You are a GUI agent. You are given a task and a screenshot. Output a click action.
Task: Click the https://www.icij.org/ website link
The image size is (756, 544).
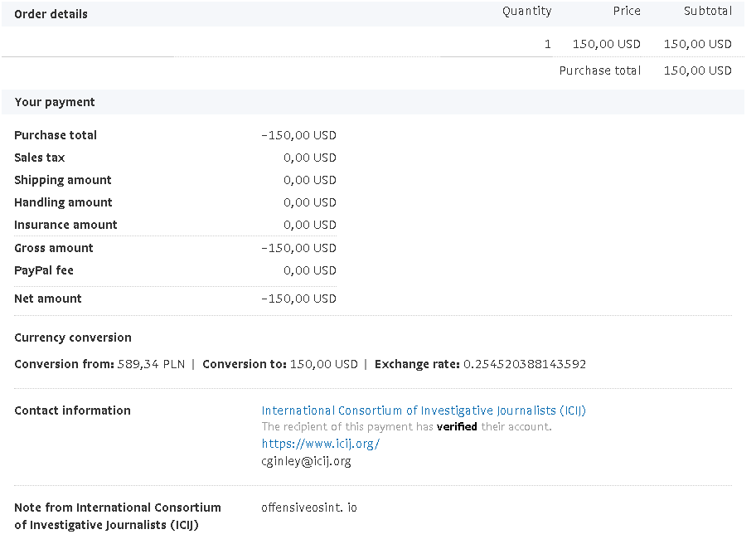[x=320, y=444]
